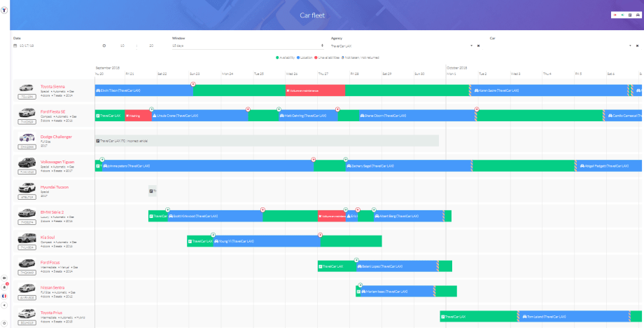Select the Shane Oborn rental bar
Image resolution: width=644 pixels, height=328 pixels.
click(418, 116)
